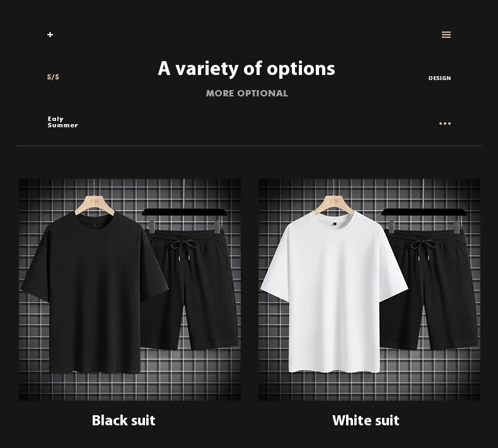Image resolution: width=498 pixels, height=448 pixels.
Task: Click the S/S season label
Action: point(53,77)
